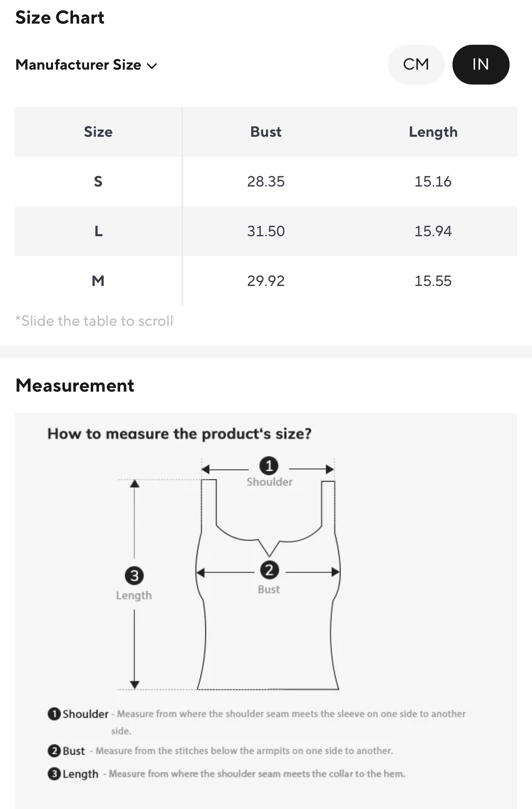Select the M size row label

[98, 281]
